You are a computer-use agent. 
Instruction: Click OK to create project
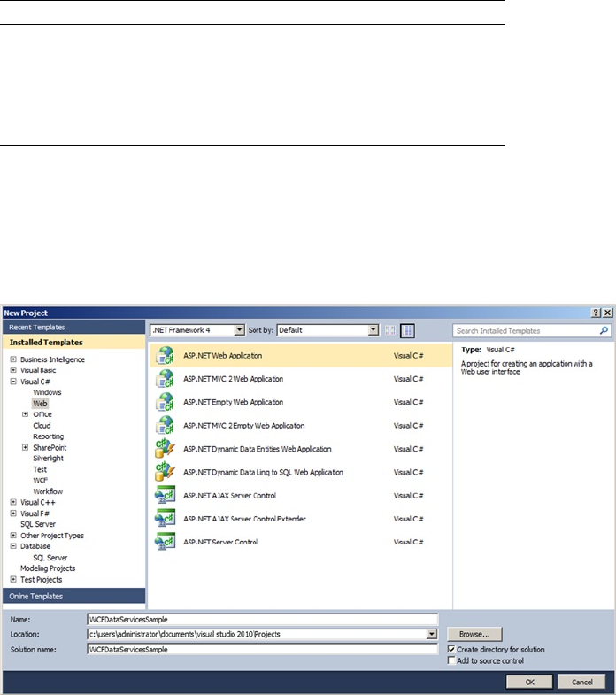coord(529,682)
